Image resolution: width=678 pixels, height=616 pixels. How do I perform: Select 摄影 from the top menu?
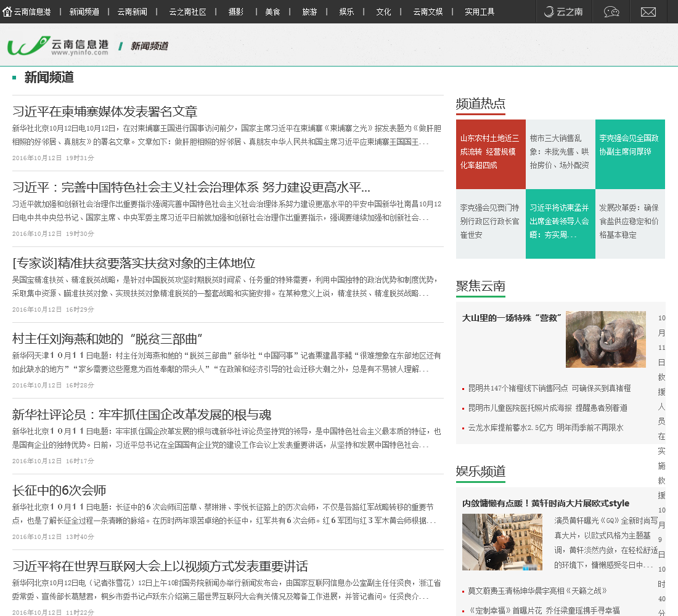click(x=235, y=12)
